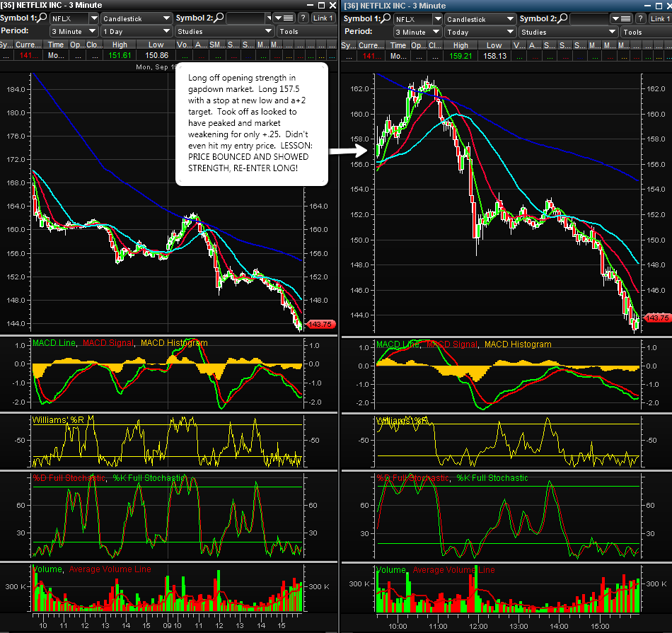This screenshot has width=672, height=633.
Task: Maximize chart window 36
Action: click(659, 6)
